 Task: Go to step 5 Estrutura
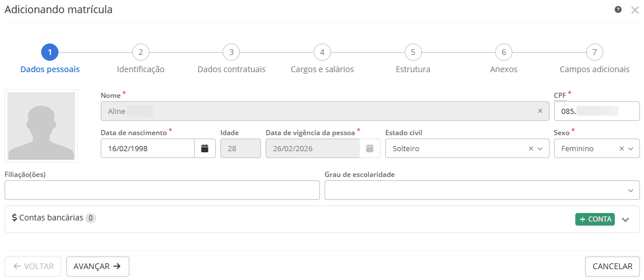click(413, 53)
